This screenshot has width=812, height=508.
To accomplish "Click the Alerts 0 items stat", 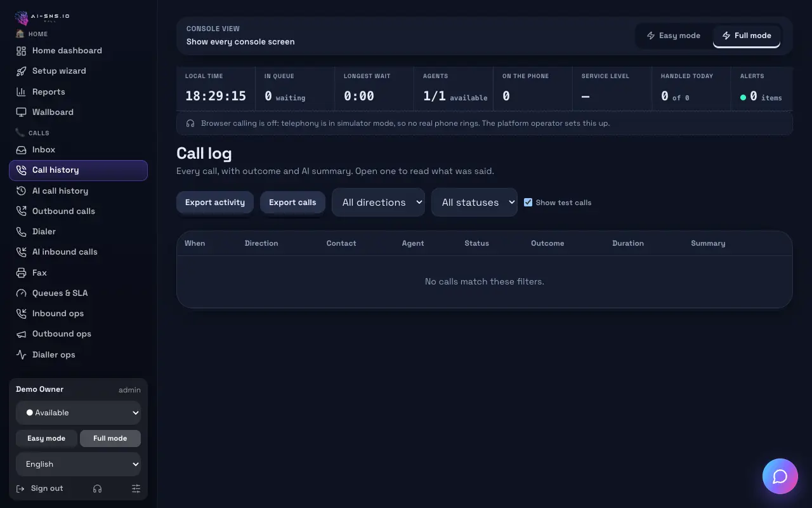I will click(761, 90).
